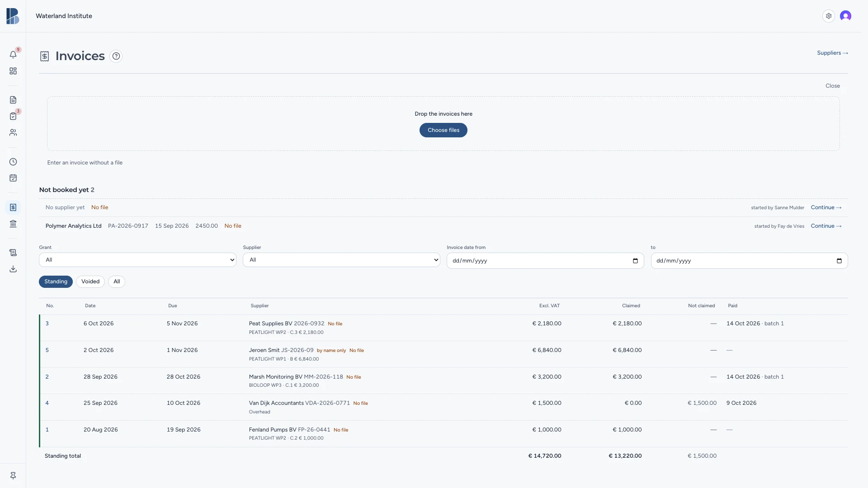Click the app logo in top-left corner
This screenshot has width=868, height=488.
(13, 16)
